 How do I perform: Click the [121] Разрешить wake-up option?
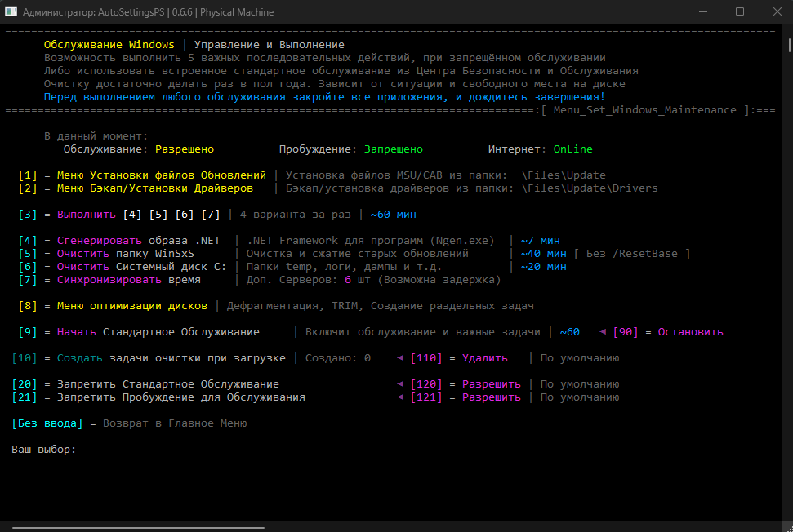tap(466, 397)
